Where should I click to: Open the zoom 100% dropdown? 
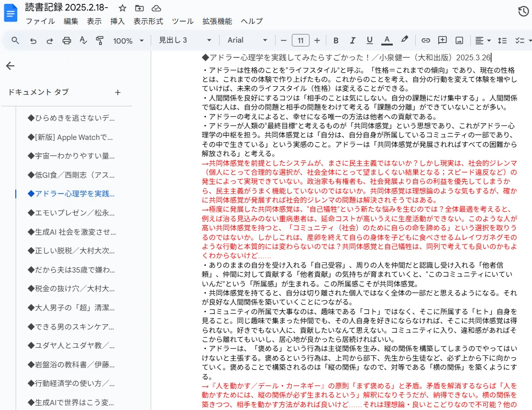pyautogui.click(x=128, y=41)
